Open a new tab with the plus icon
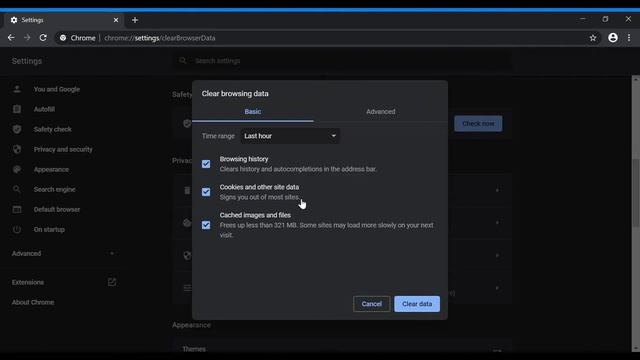This screenshot has width=640, height=360. (135, 20)
